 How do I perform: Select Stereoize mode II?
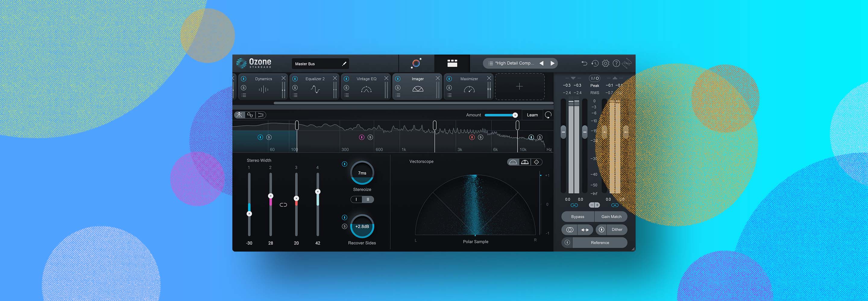pos(368,199)
